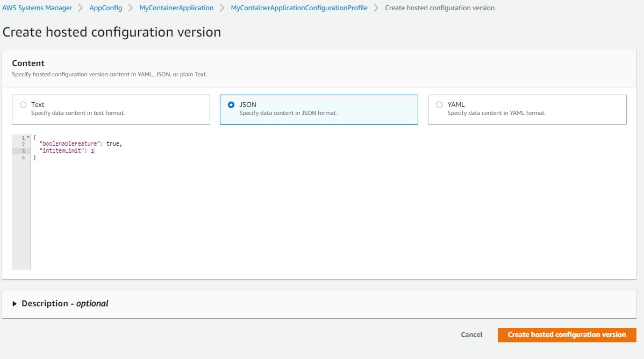644x359 pixels.
Task: Click the true value on line 2
Action: point(112,143)
